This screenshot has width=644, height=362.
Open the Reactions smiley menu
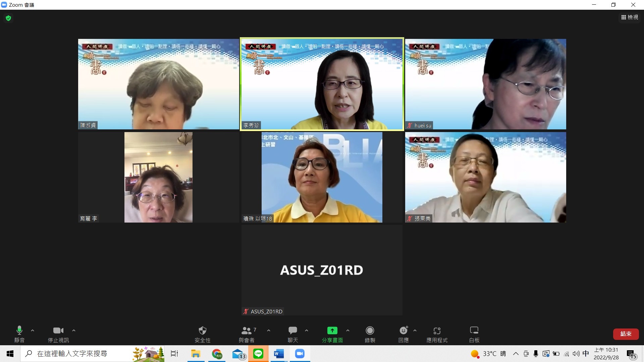(x=403, y=334)
